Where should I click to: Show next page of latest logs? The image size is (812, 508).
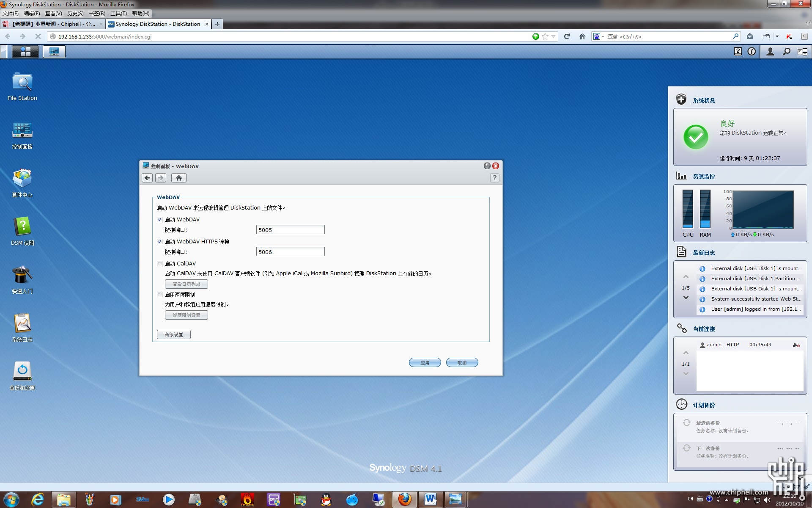coord(686,298)
